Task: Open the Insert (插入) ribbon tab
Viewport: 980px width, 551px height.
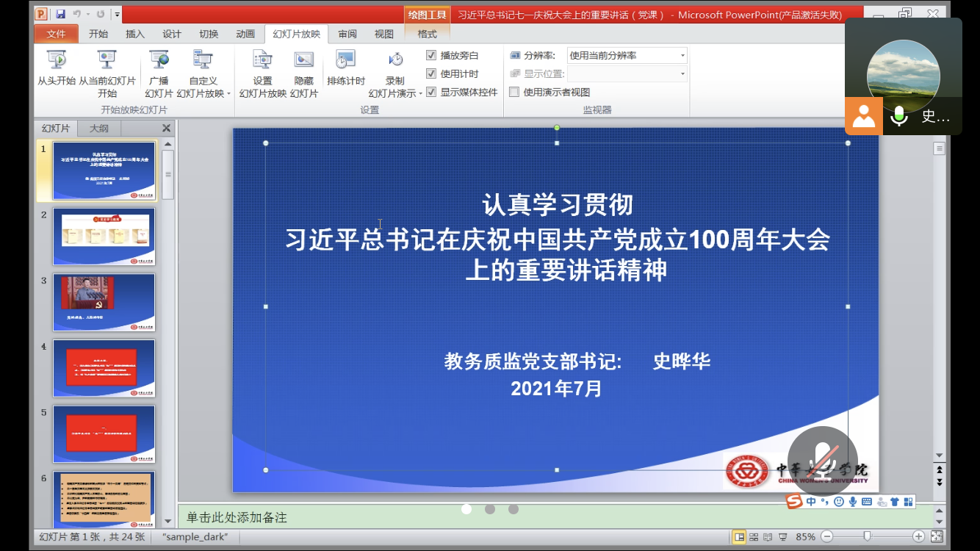Action: pyautogui.click(x=135, y=34)
